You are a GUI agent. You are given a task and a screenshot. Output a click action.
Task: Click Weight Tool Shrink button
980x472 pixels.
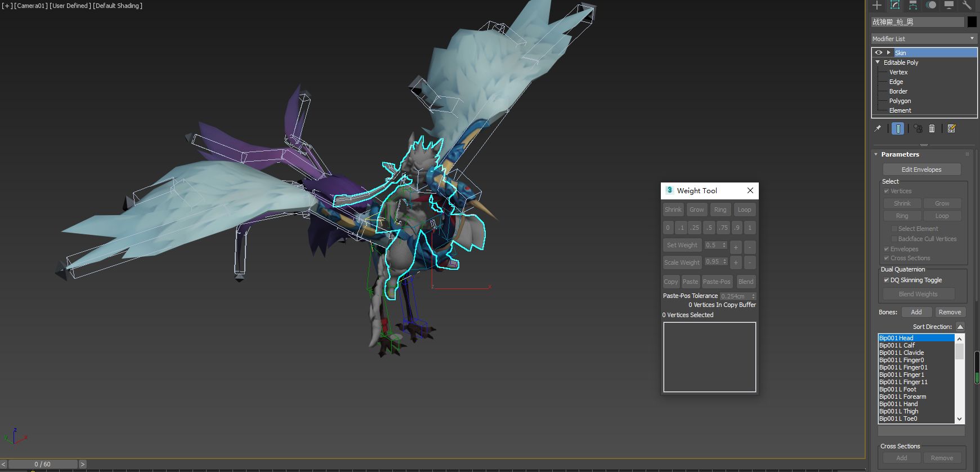pyautogui.click(x=673, y=210)
